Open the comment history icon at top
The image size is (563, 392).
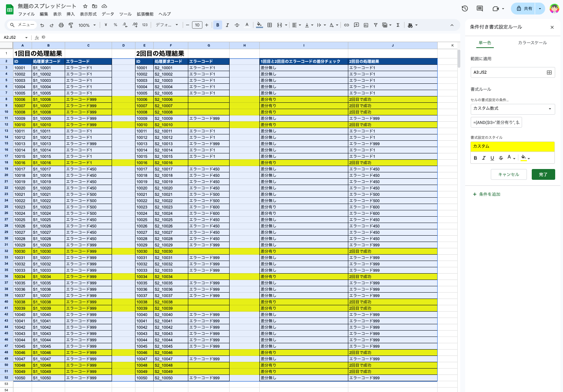480,8
